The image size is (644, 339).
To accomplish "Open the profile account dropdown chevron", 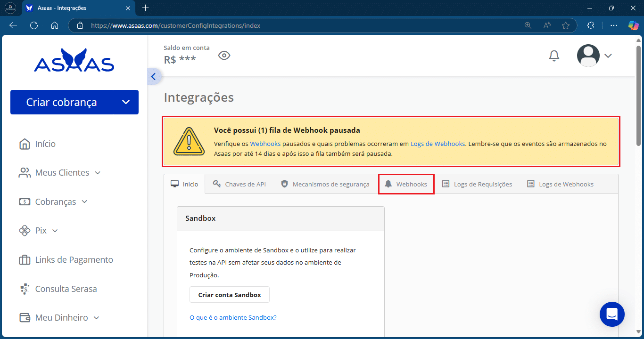I will pos(608,55).
